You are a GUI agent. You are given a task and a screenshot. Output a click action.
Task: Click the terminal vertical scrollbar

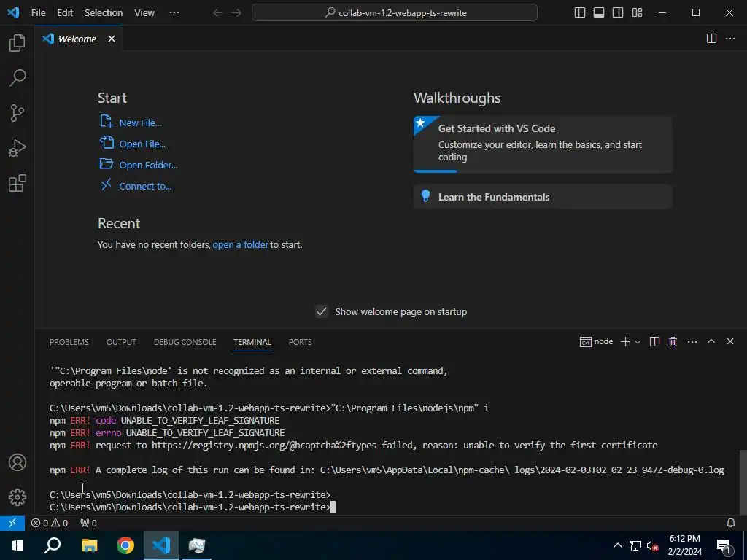click(x=743, y=481)
